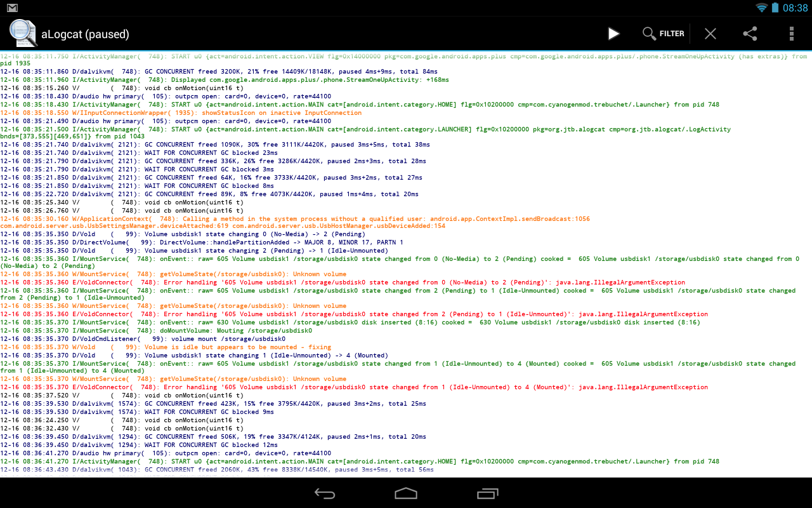Go to home screen via home button

[406, 493]
